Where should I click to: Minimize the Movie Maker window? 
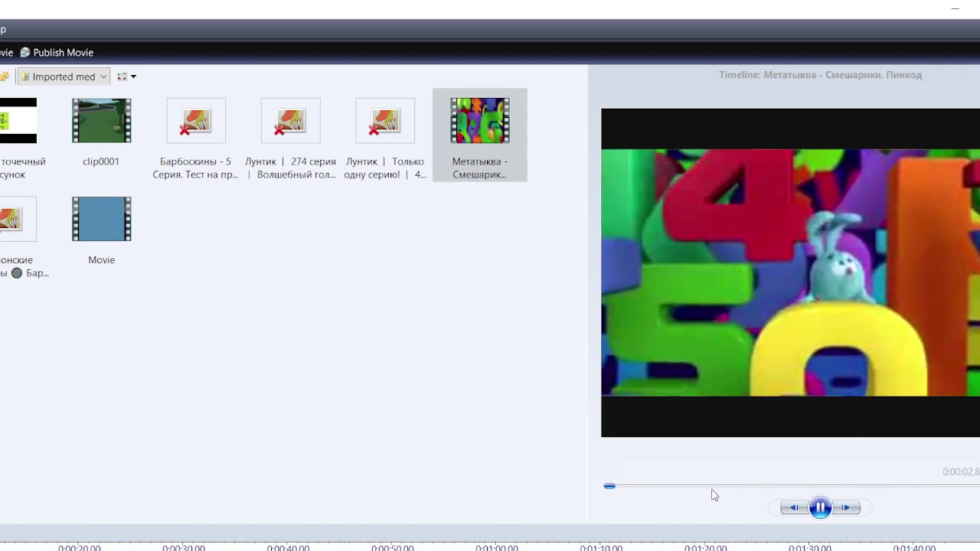tap(955, 9)
